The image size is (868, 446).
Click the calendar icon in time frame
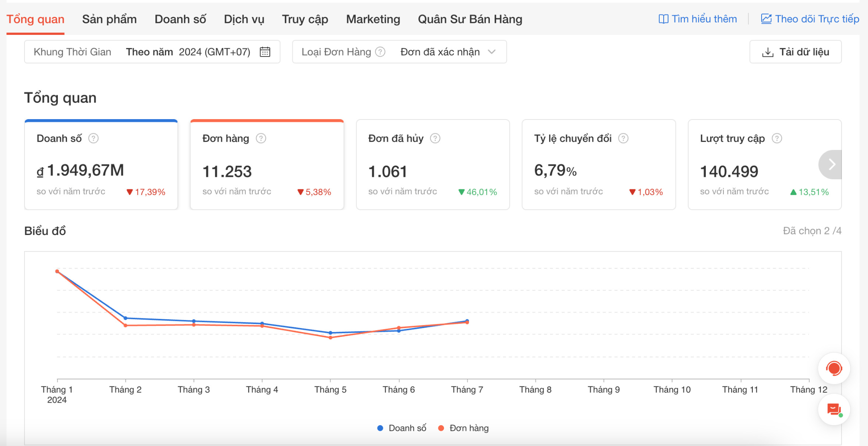pyautogui.click(x=265, y=52)
